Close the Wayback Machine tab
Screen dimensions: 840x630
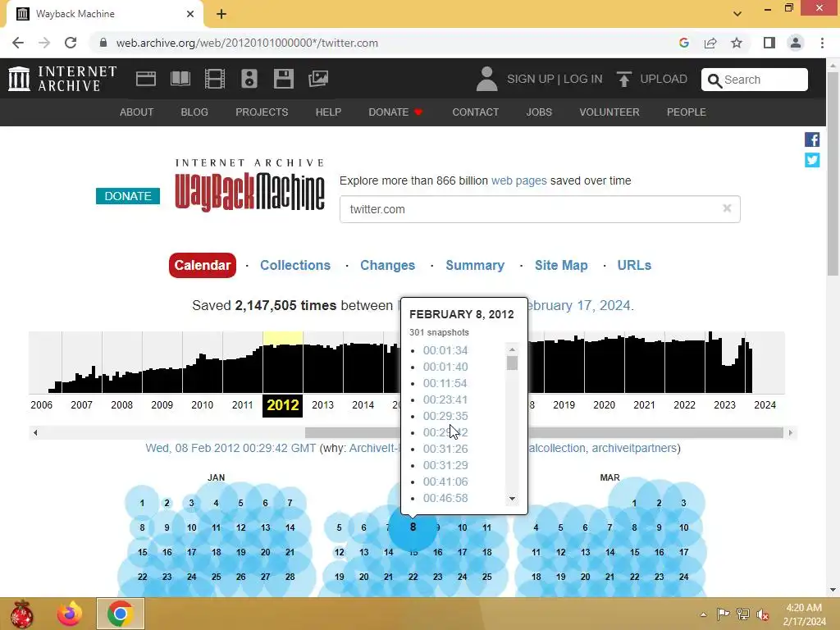(190, 14)
